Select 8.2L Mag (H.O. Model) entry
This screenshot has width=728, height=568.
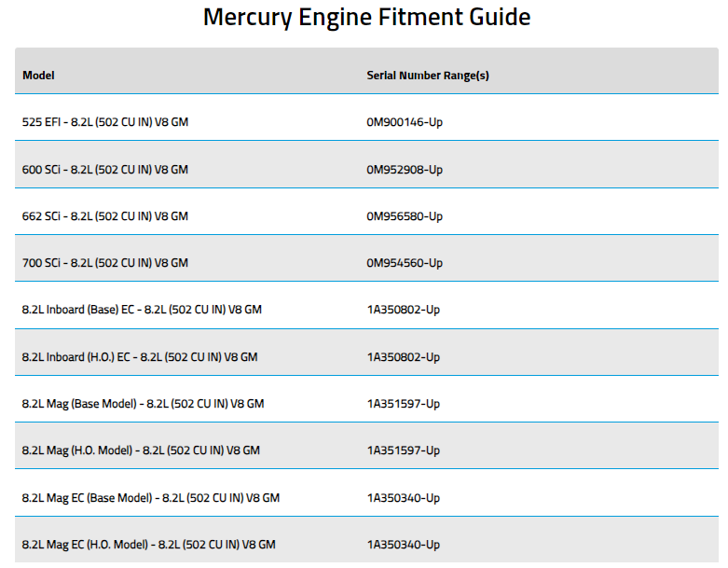pos(141,450)
